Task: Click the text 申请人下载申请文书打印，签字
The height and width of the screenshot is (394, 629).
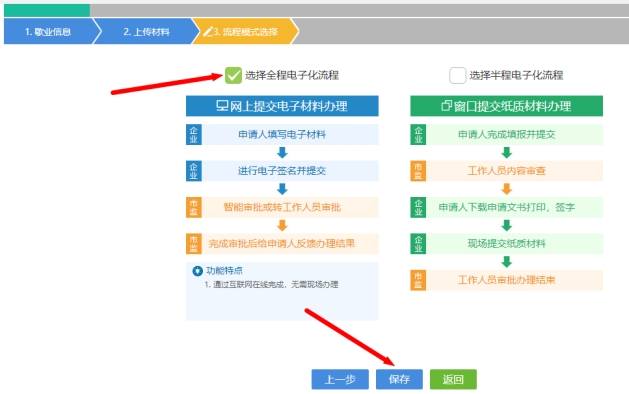Action: coord(507,207)
